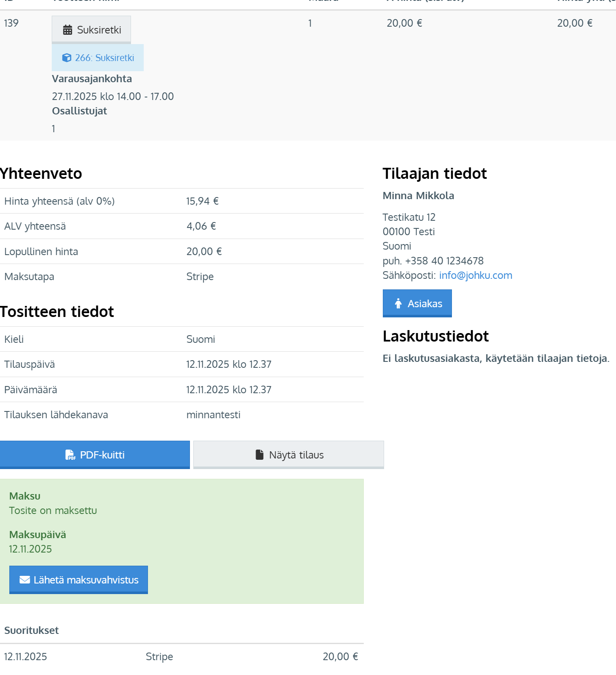Click the Tilaajan tiedot heading
The image size is (616, 675).
[x=435, y=174]
